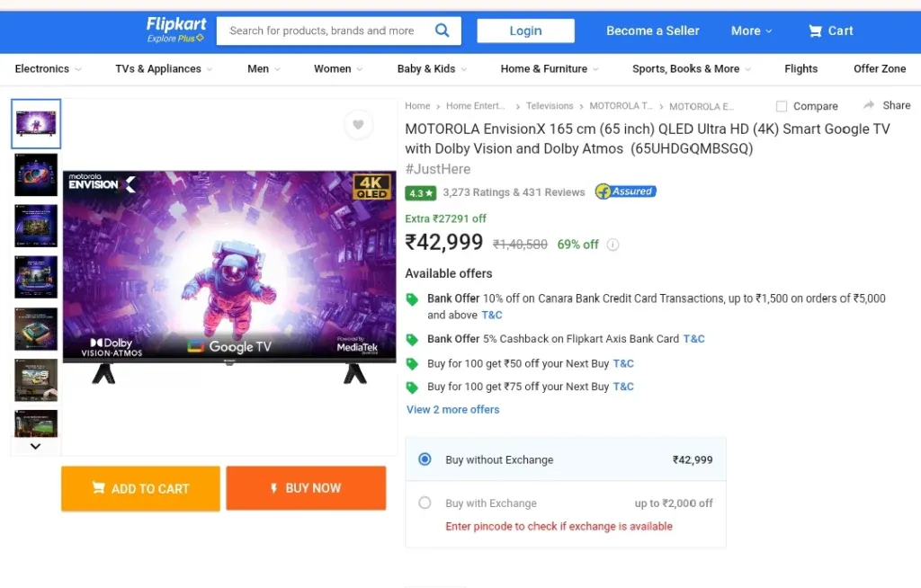The image size is (921, 588).
Task: Click the Flipkart Explore Plus logo
Action: pyautogui.click(x=176, y=30)
